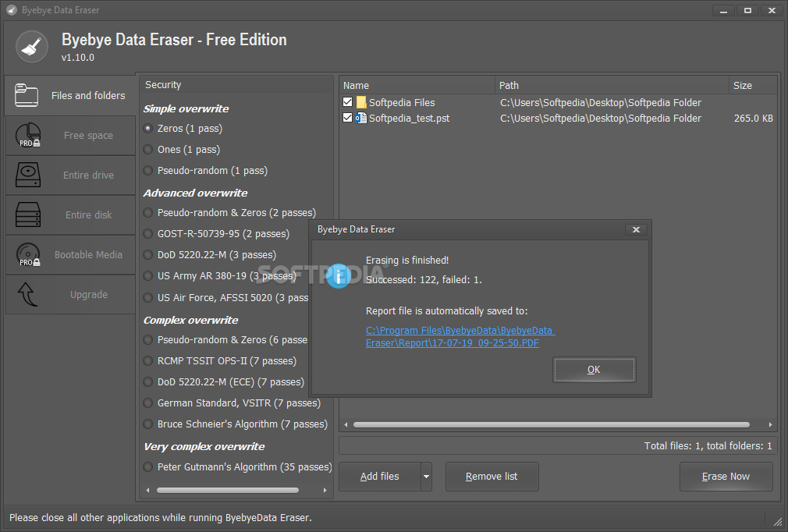788x532 pixels.
Task: Click the status bar close-applications message
Action: click(x=160, y=517)
